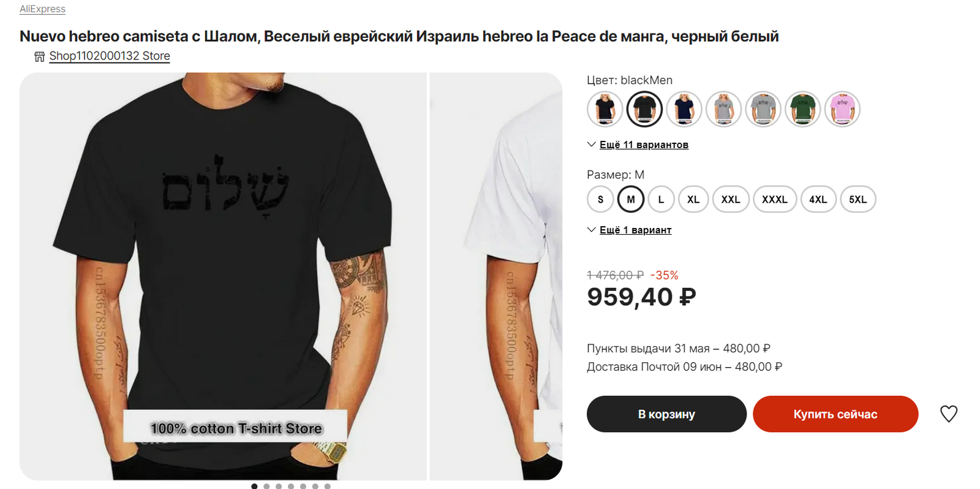The height and width of the screenshot is (489, 980).
Task: Add the shirt to favorites with heart icon
Action: [948, 414]
